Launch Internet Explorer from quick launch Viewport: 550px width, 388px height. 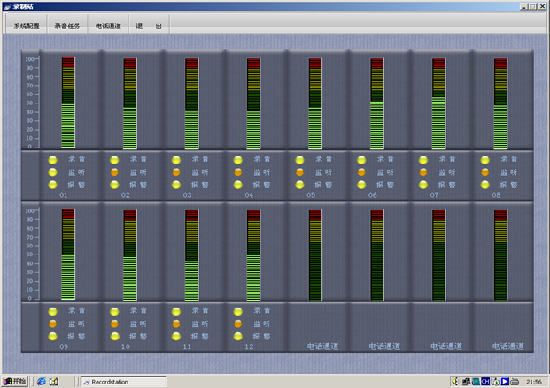[x=41, y=381]
